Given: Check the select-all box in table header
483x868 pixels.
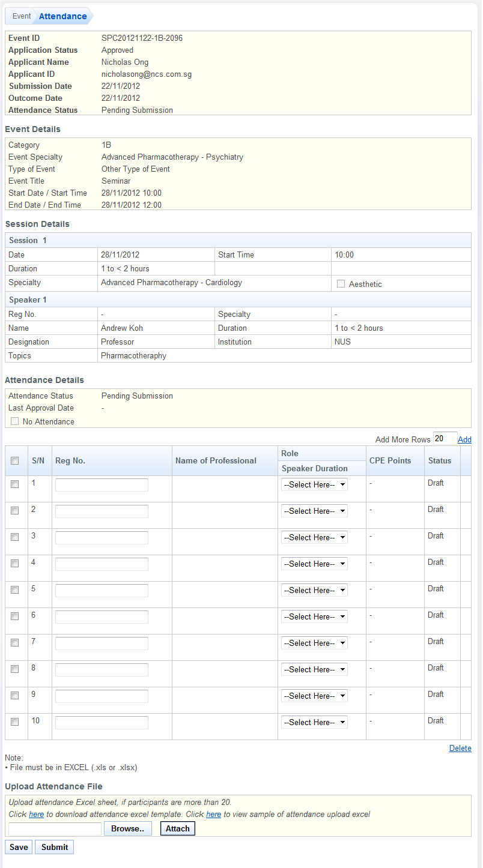Looking at the screenshot, I should 15,460.
